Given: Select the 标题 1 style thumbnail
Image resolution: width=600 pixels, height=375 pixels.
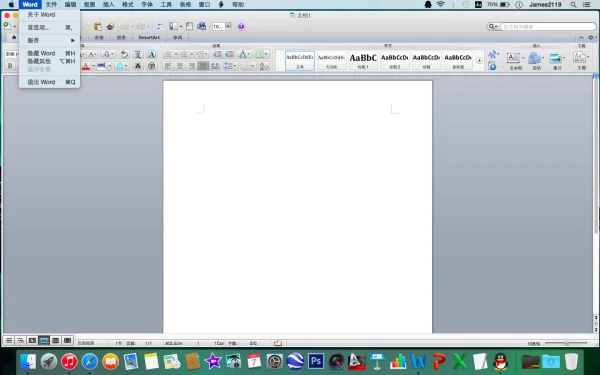Looking at the screenshot, I should (x=363, y=60).
